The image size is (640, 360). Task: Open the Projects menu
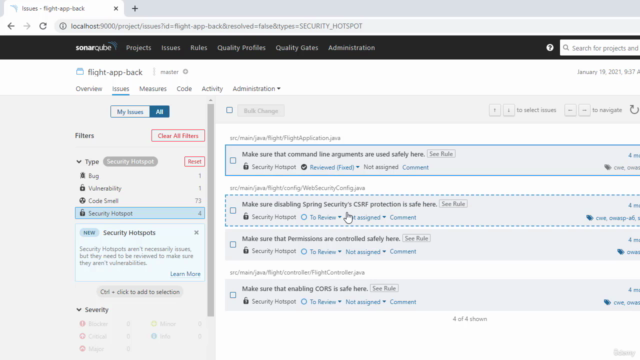[138, 48]
